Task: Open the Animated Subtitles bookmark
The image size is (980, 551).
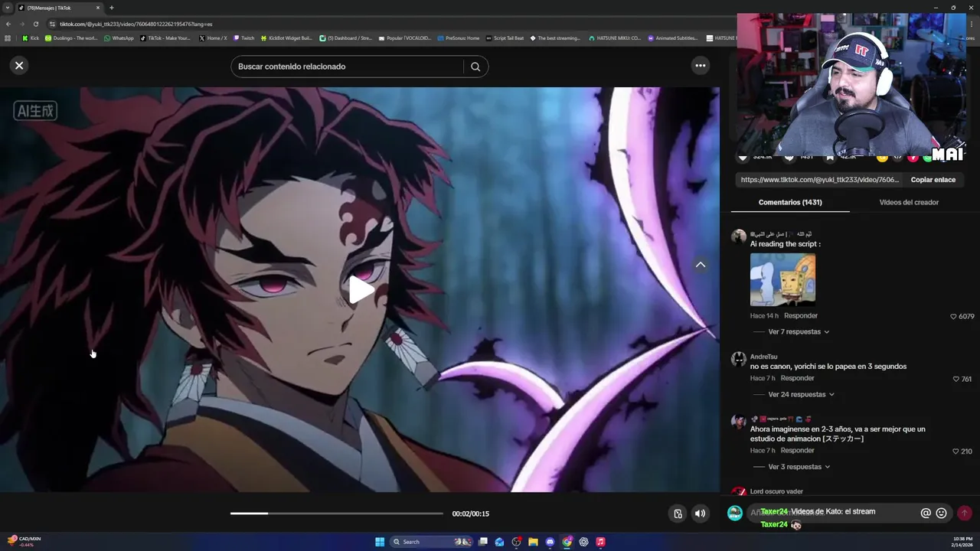Action: [673, 37]
